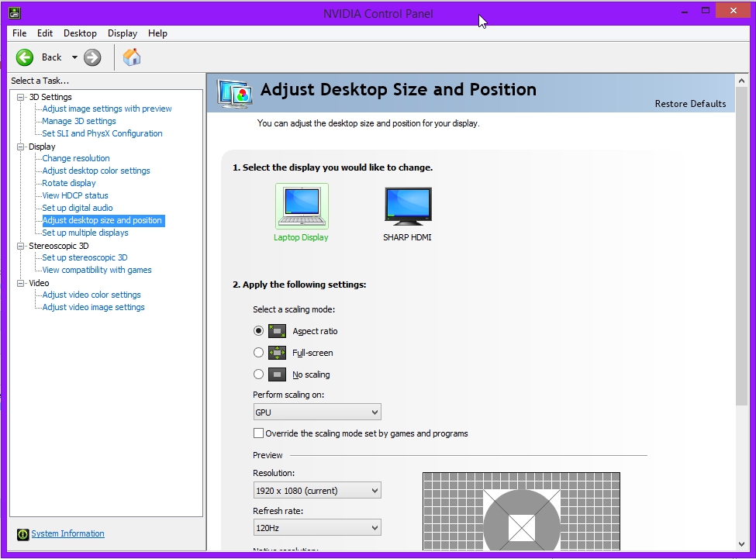Close the NVIDIA Control Panel window
Viewport: 756px width, 559px height.
tap(734, 11)
